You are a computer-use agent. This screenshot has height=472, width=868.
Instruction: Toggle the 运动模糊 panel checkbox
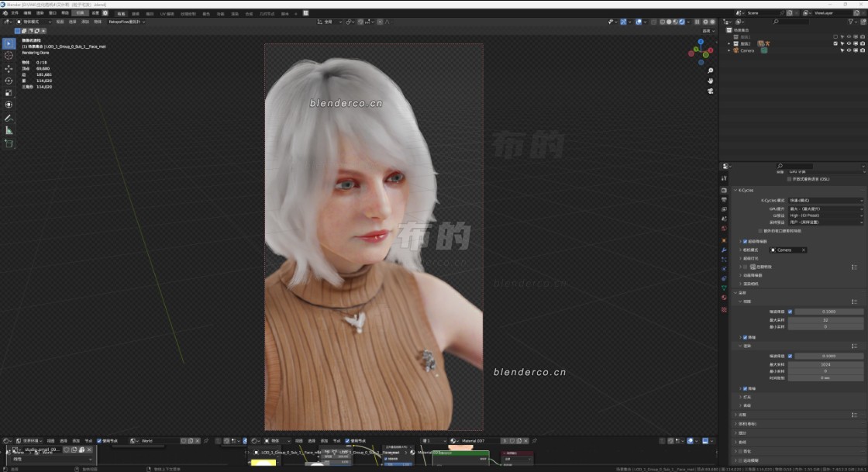click(741, 460)
